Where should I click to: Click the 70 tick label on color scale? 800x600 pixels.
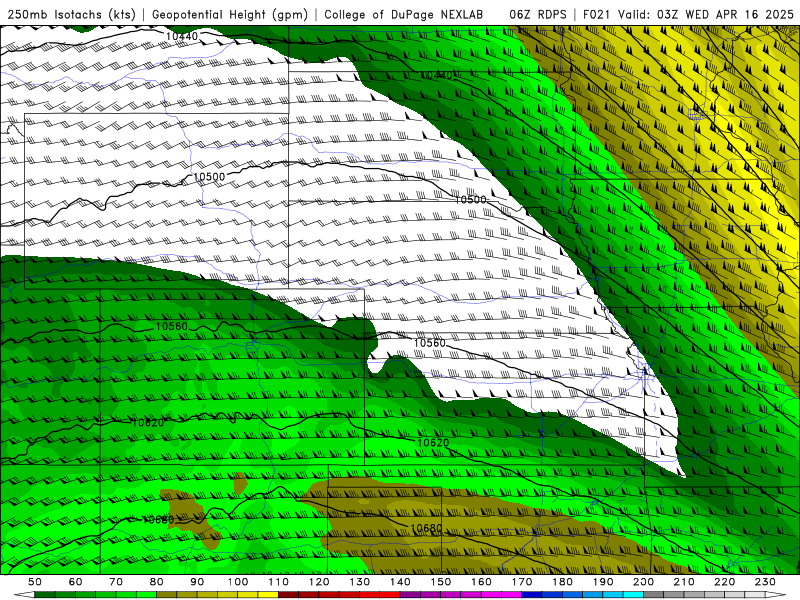(x=116, y=582)
